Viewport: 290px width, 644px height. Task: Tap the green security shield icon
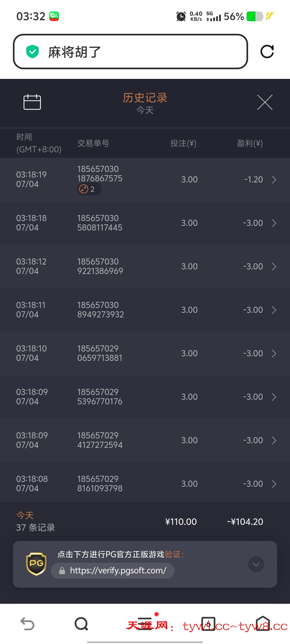[x=32, y=52]
